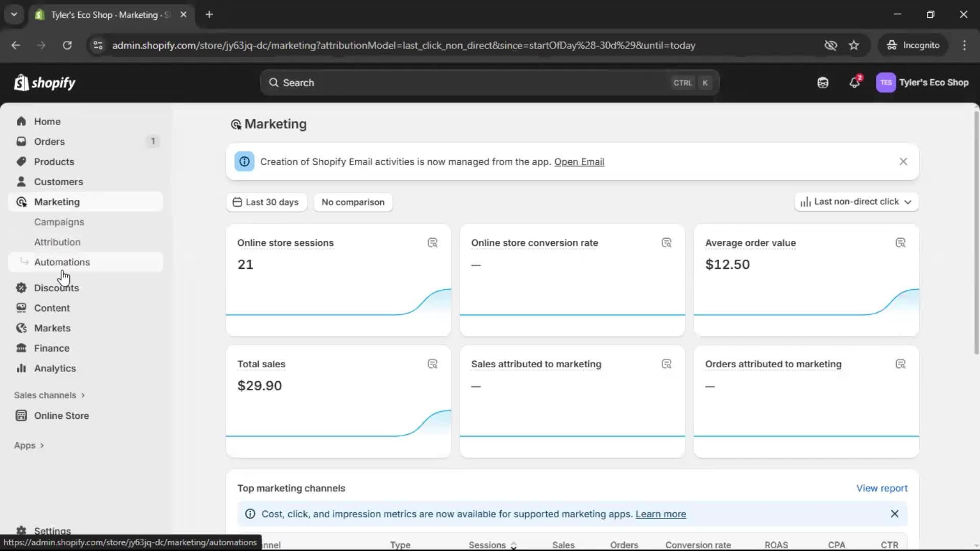Close the Tyler's Eco Shop tab
980x551 pixels.
(184, 15)
